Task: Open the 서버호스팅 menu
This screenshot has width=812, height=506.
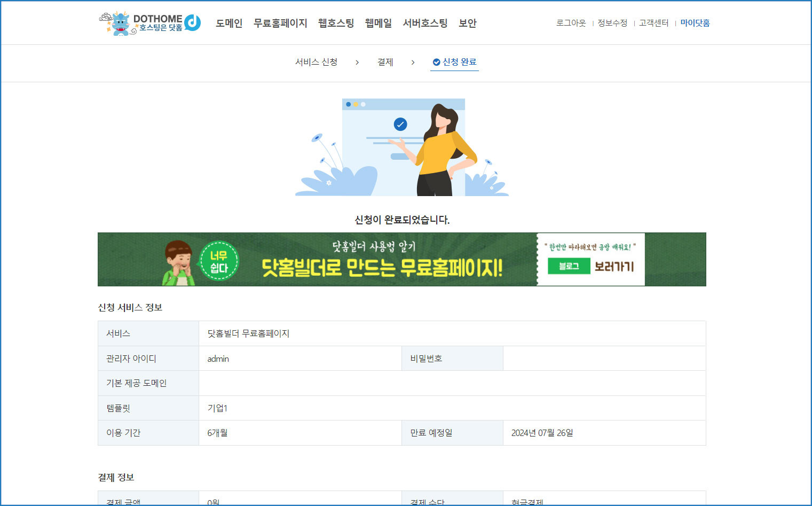Action: pos(425,23)
